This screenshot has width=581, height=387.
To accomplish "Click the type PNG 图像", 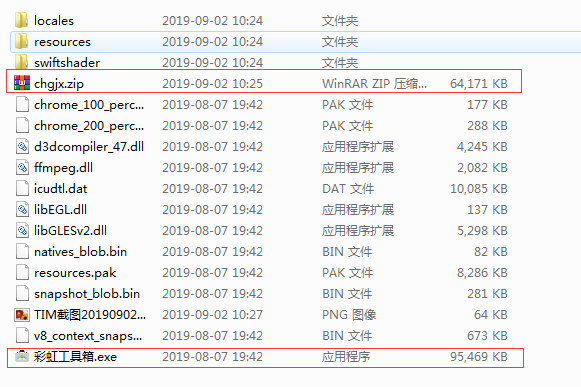I will tap(349, 315).
